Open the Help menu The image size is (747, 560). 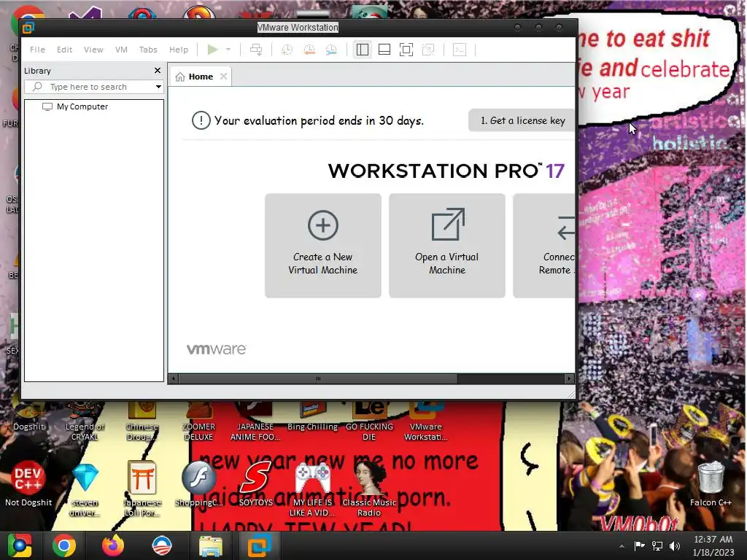(179, 50)
